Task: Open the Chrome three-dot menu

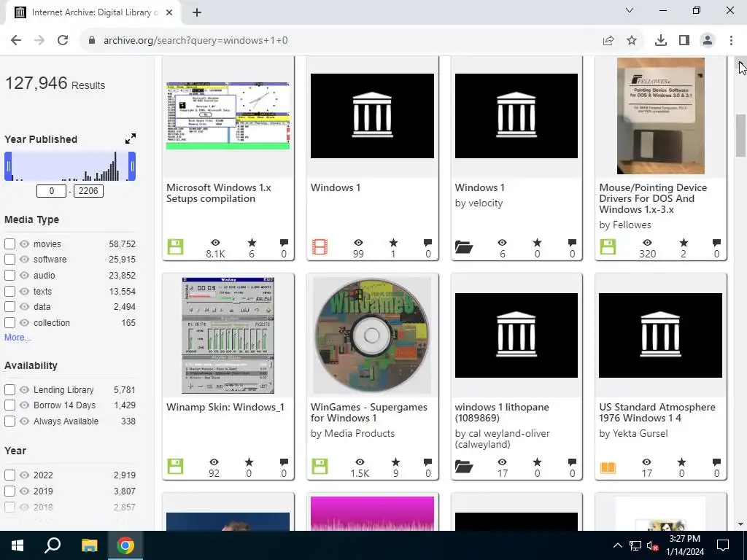Action: [x=731, y=41]
